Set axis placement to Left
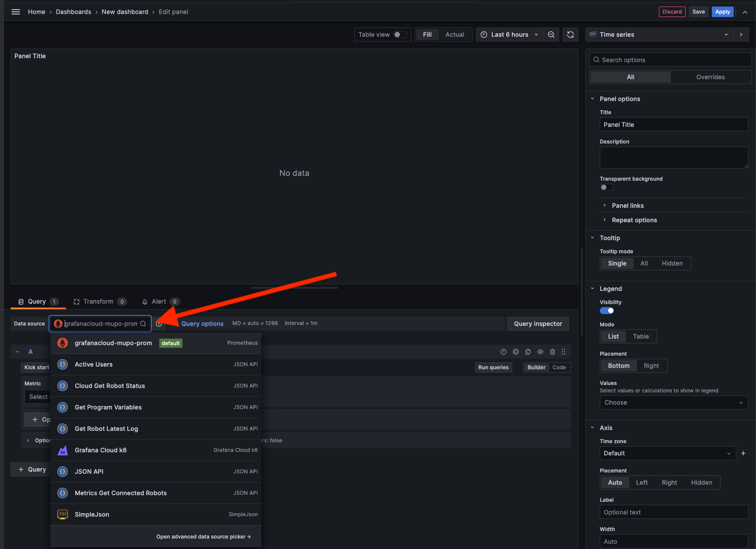This screenshot has width=756, height=549. pos(642,483)
